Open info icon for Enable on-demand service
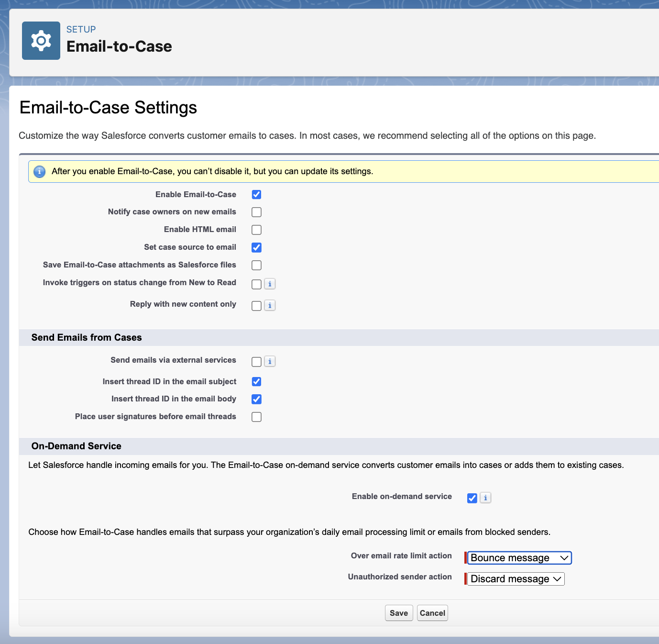This screenshot has height=644, width=659. point(485,498)
